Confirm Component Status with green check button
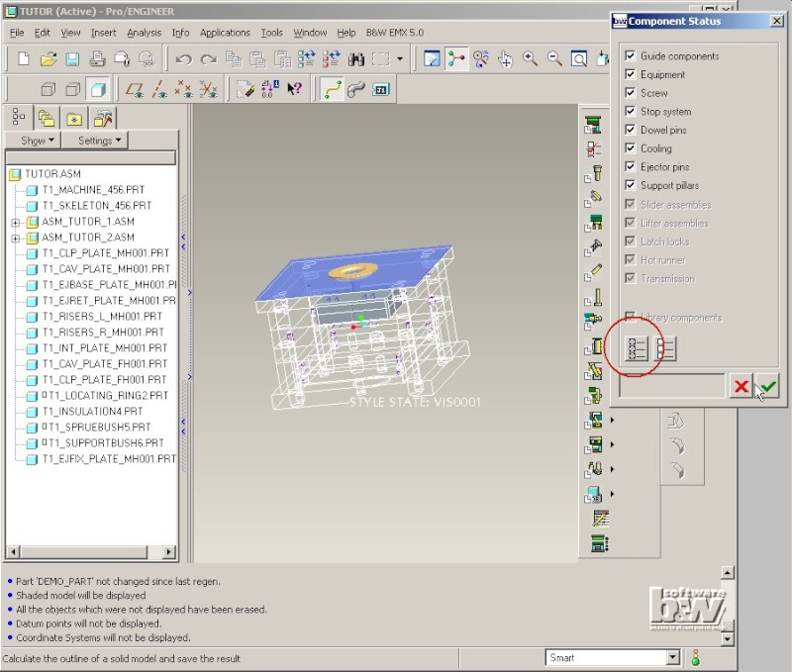792x672 pixels. 768,387
